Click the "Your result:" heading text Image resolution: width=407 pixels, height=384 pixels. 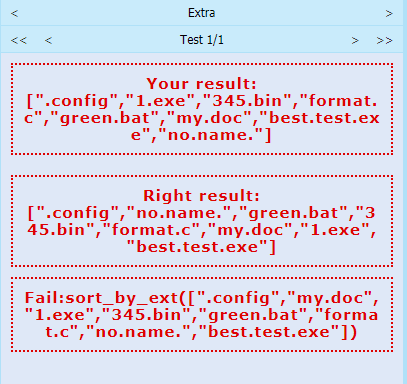click(x=202, y=84)
